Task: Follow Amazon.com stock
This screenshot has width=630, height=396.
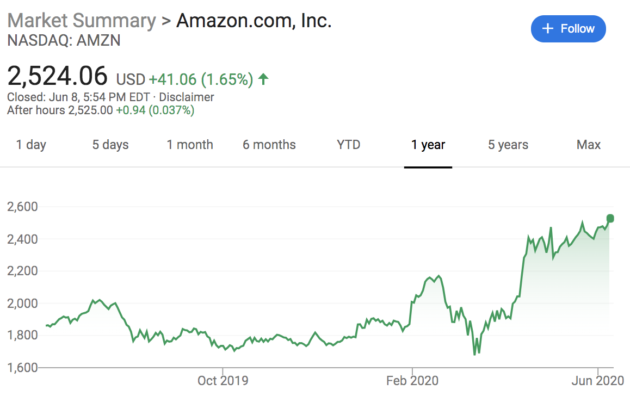Action: point(568,29)
